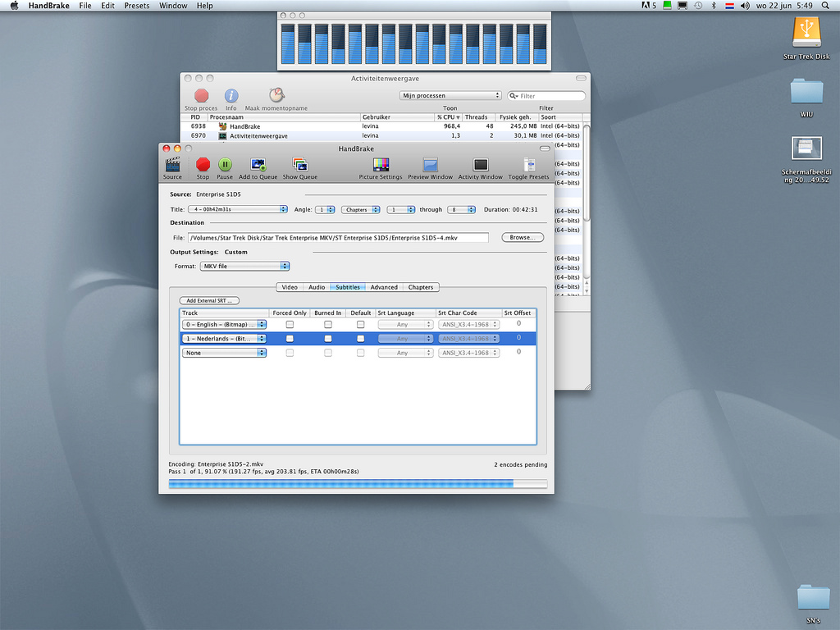
Task: Click Add External SRT button
Action: [x=210, y=301]
